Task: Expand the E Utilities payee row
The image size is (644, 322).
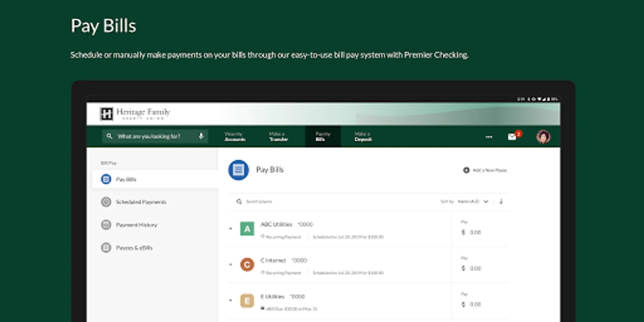Action: [x=231, y=301]
